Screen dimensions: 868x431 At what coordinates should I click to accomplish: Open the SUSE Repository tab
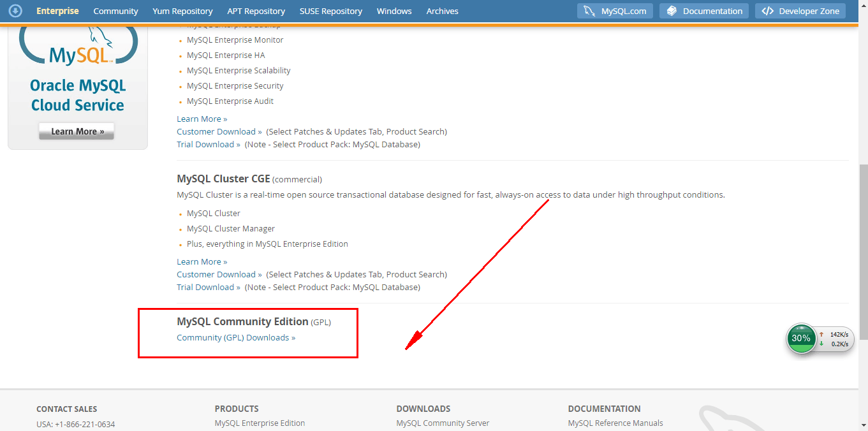[331, 11]
